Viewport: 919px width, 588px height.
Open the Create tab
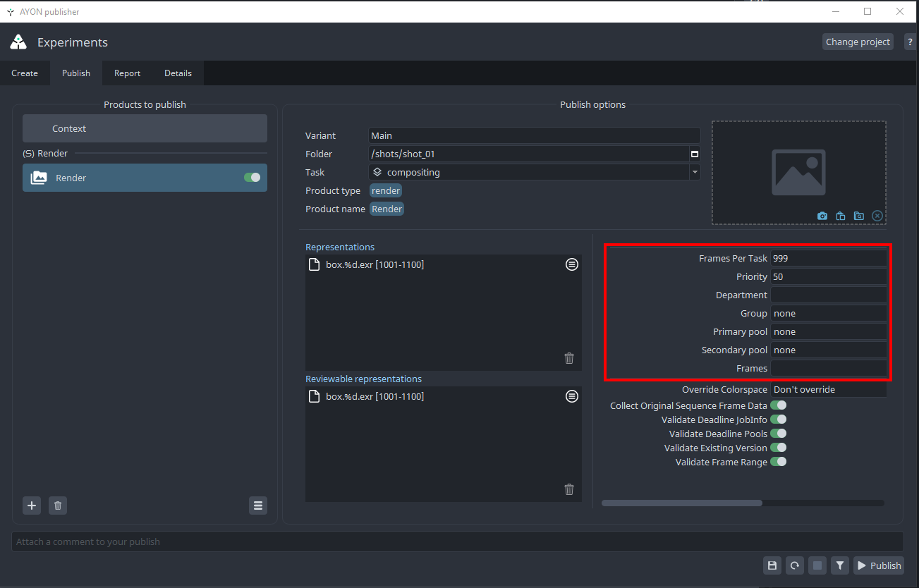click(x=25, y=73)
